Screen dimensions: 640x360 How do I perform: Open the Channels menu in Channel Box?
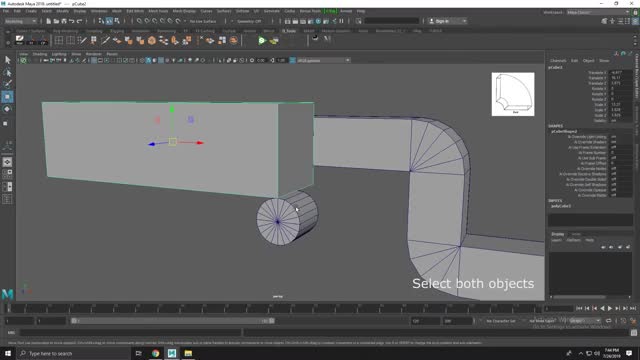click(558, 60)
